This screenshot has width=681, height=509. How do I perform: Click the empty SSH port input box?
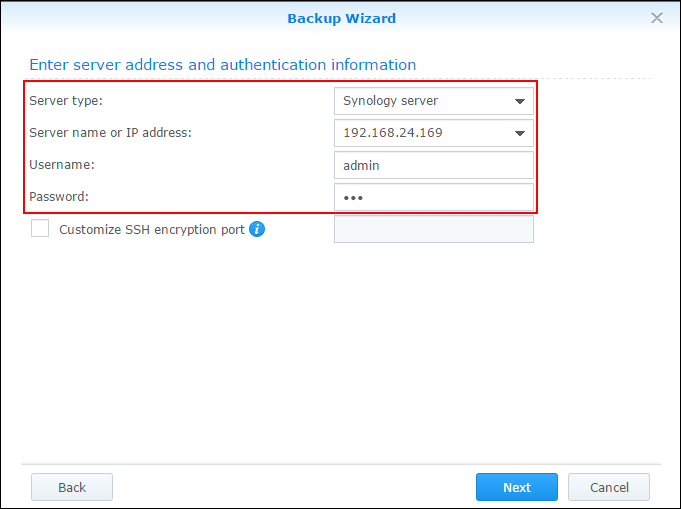[x=434, y=229]
